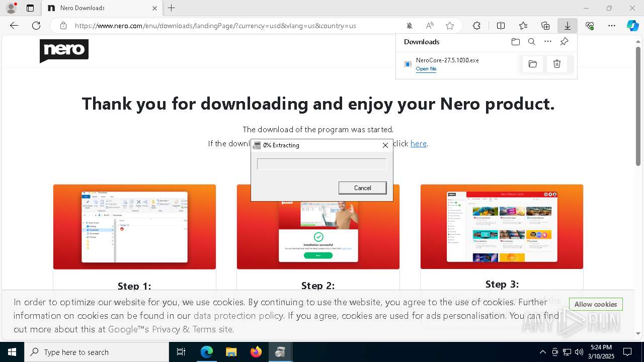Open browser Extensions icon

pyautogui.click(x=476, y=26)
